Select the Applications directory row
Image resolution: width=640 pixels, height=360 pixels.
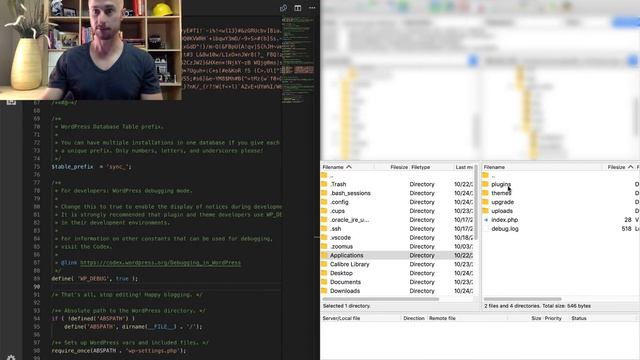398,255
